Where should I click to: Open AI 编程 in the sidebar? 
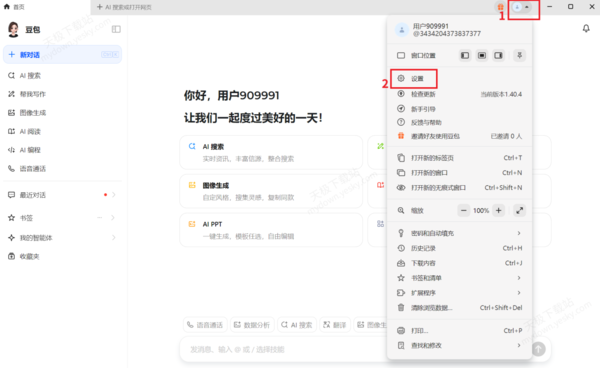pos(62,150)
